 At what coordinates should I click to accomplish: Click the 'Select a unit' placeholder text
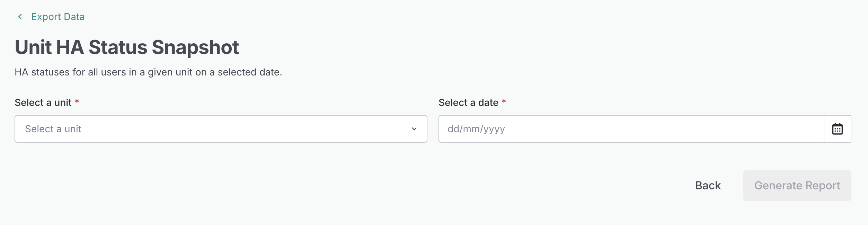tap(53, 129)
